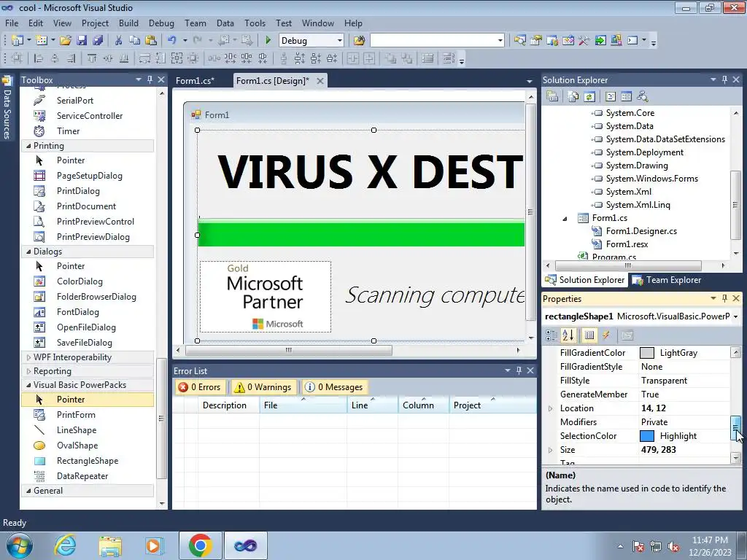Expand the Location property
Image resolution: width=747 pixels, height=560 pixels.
[x=551, y=408]
